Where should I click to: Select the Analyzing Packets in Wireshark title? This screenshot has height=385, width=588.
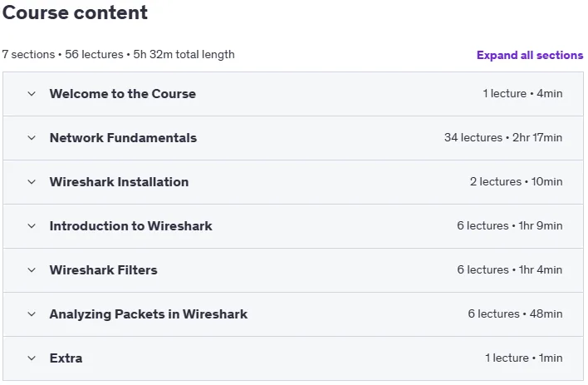tap(149, 314)
